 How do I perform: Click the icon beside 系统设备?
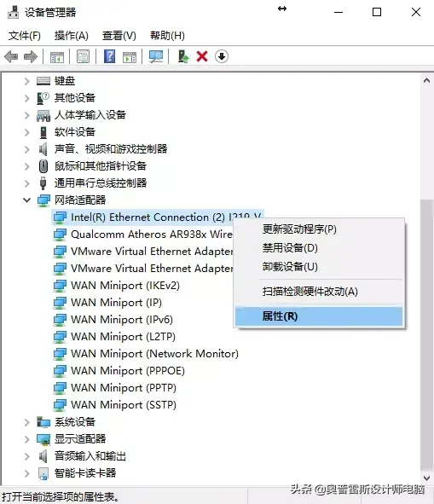pos(43,422)
